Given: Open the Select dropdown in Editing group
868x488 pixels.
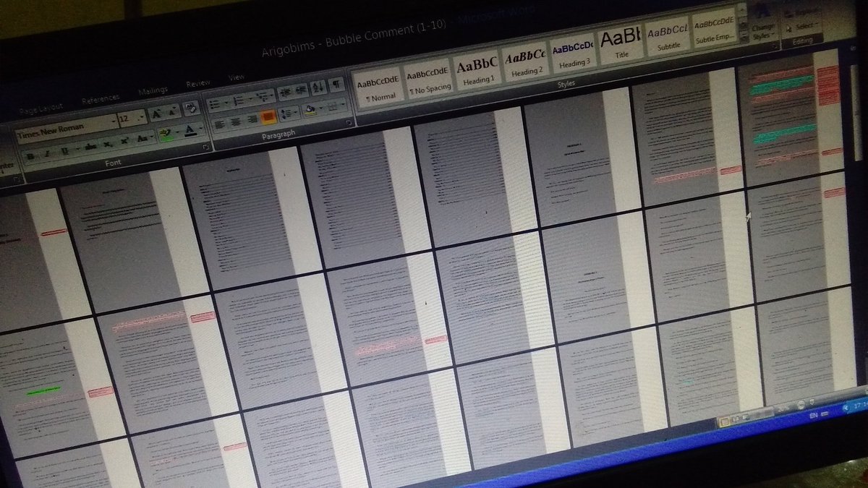Looking at the screenshot, I should point(806,26).
